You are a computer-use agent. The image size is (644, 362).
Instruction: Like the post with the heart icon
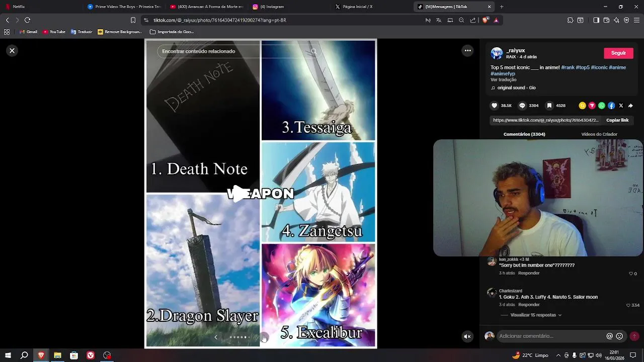(495, 106)
